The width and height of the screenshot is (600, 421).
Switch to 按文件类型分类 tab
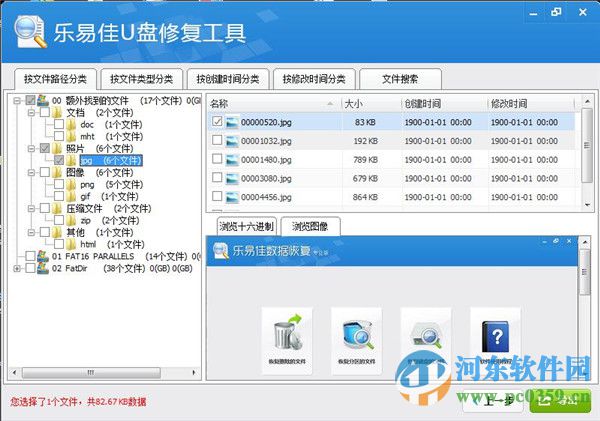tap(142, 79)
